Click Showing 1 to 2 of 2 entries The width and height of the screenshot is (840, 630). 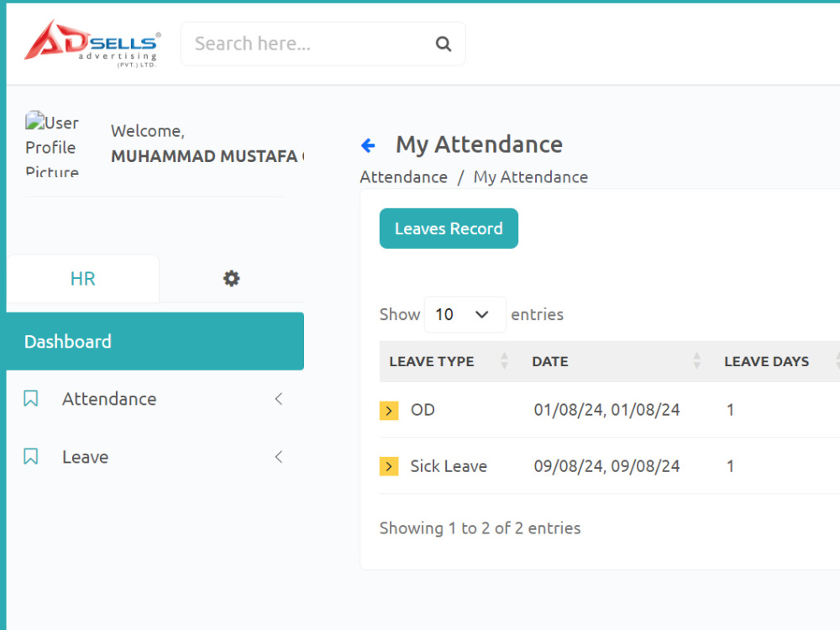tap(480, 528)
